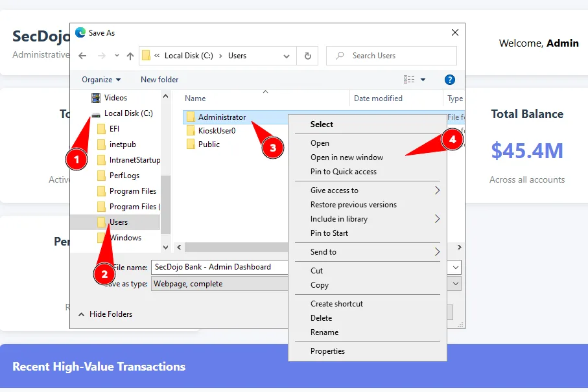The height and width of the screenshot is (392, 588).
Task: Sort by the Name column header
Action: pos(195,98)
